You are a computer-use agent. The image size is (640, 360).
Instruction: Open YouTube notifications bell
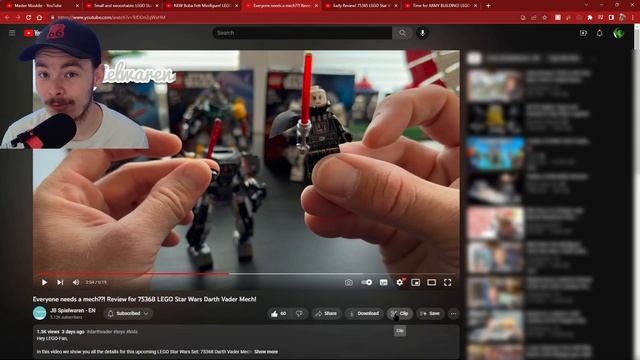tap(600, 33)
